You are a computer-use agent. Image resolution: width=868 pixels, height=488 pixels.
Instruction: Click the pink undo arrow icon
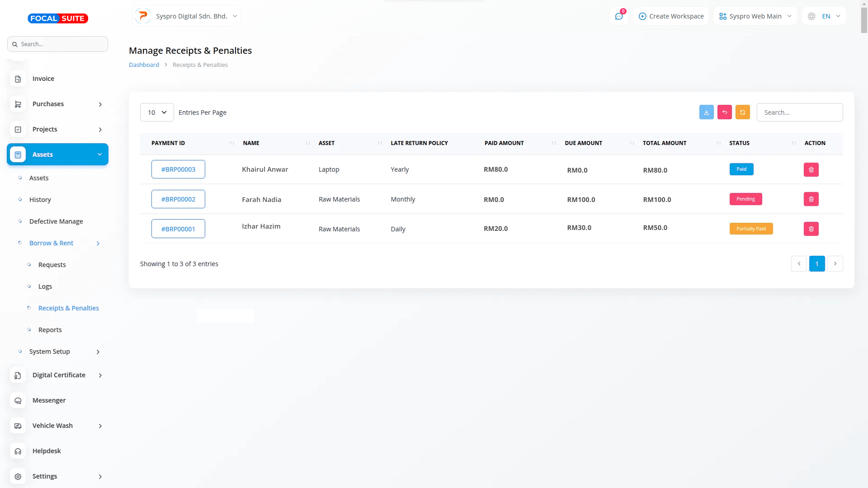pos(724,112)
